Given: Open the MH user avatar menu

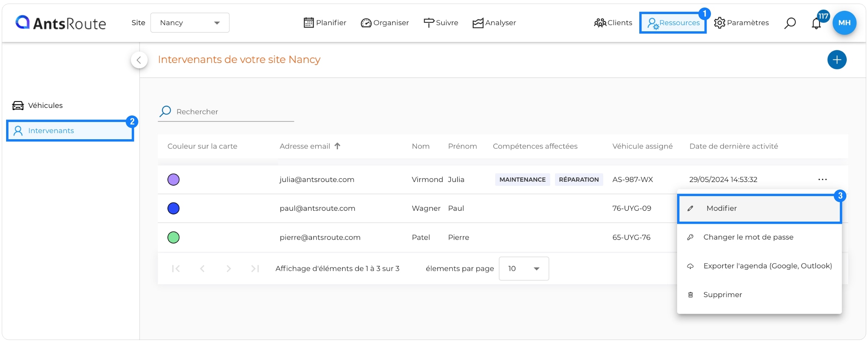Looking at the screenshot, I should (x=844, y=23).
